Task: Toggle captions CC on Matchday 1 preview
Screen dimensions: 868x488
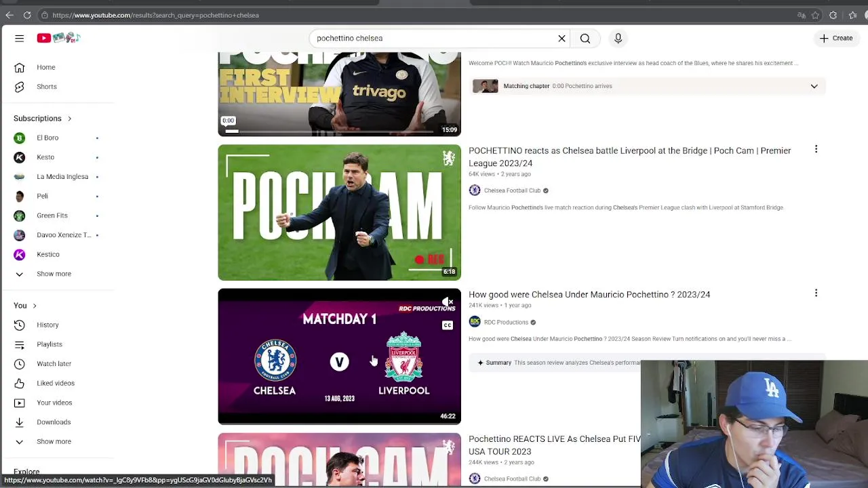Action: coord(448,325)
